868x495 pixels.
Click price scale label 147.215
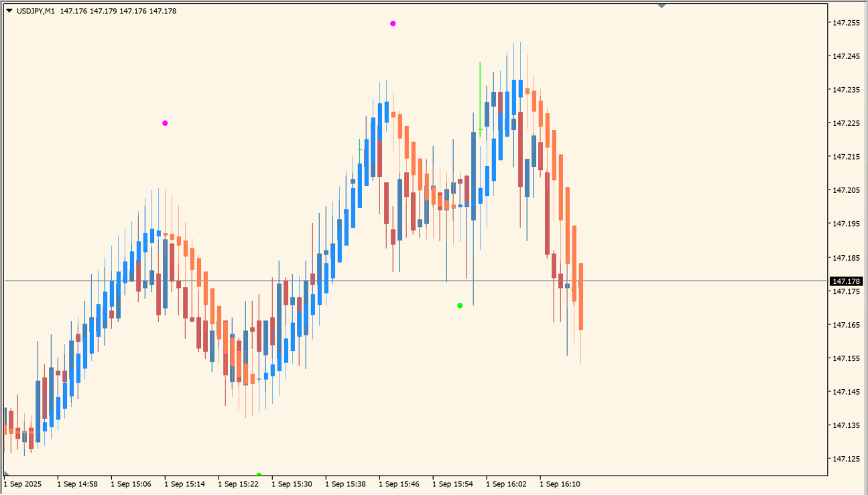(x=846, y=157)
